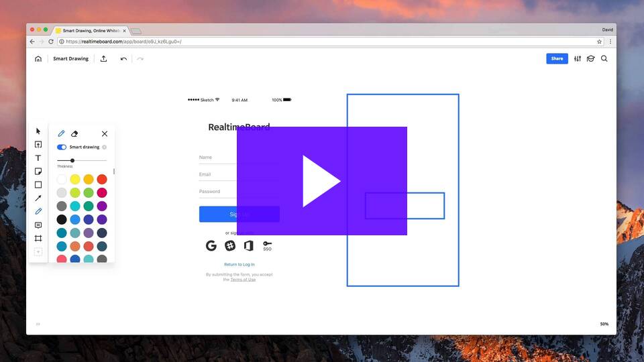Follow the Return to Log In link
Screen dimensions: 644x362
(x=239, y=264)
